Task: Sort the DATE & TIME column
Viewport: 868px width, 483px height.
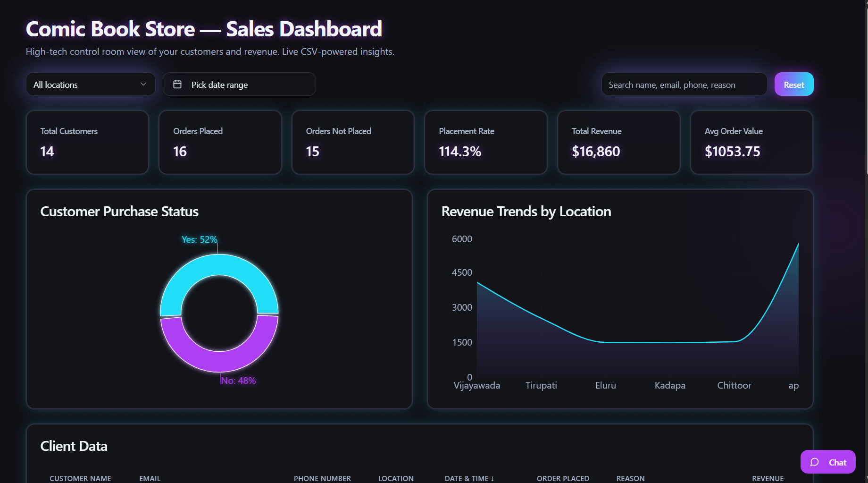Action: click(469, 478)
